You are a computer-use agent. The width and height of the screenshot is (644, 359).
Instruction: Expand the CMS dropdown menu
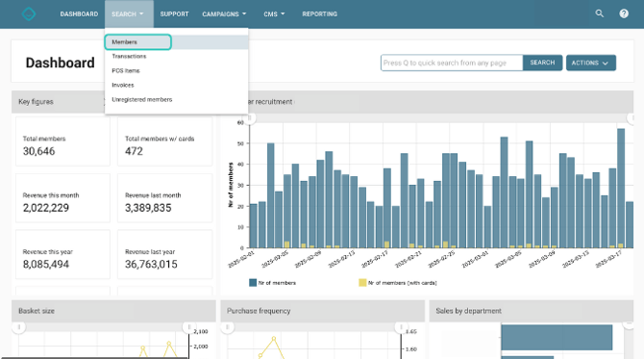(x=274, y=14)
